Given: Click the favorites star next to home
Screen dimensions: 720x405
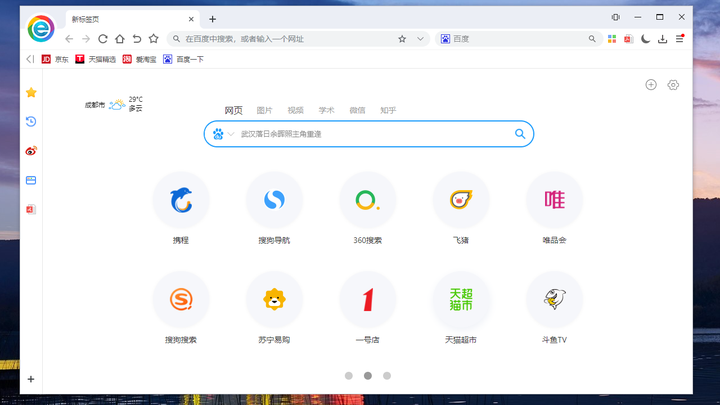Looking at the screenshot, I should coord(153,39).
